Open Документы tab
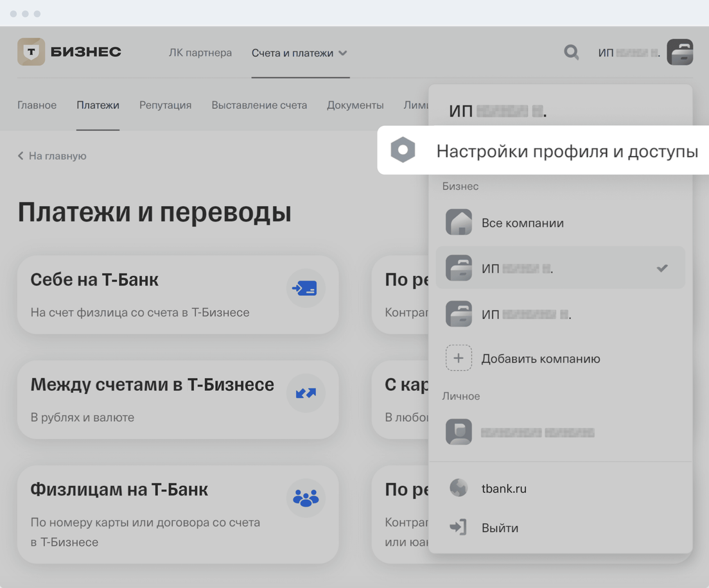This screenshot has height=588, width=709. click(x=355, y=105)
